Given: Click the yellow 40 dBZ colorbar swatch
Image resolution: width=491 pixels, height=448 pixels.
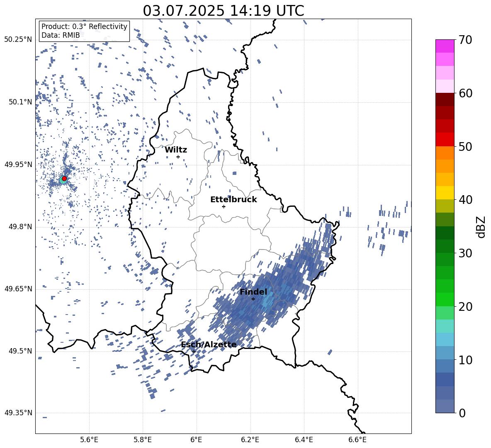Looking at the screenshot, I should point(445,193).
